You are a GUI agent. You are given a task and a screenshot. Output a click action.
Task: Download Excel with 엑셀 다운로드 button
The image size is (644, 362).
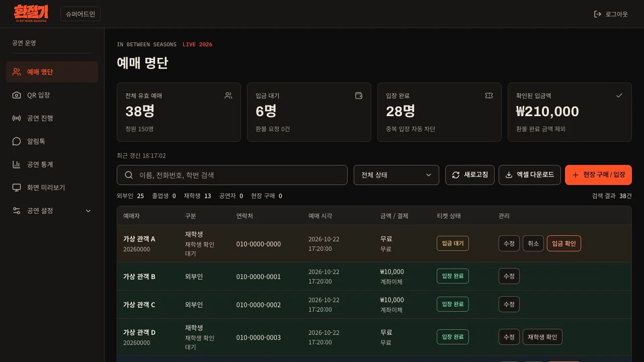pos(530,175)
